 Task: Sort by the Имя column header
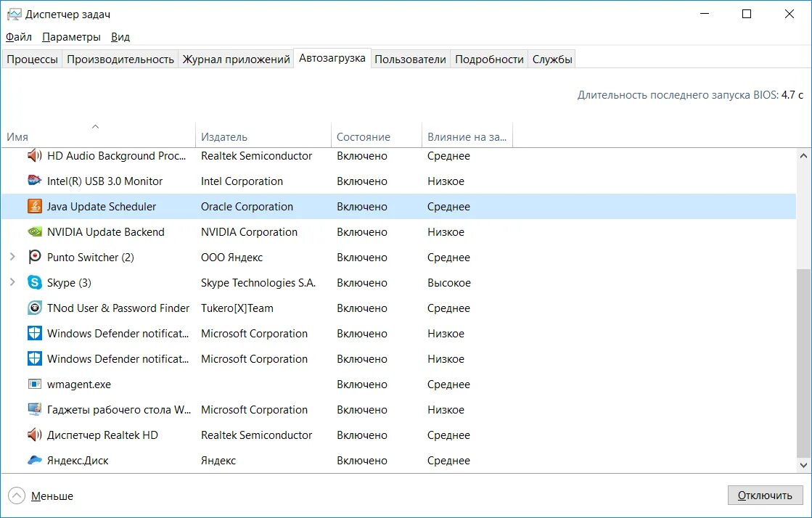coord(99,136)
